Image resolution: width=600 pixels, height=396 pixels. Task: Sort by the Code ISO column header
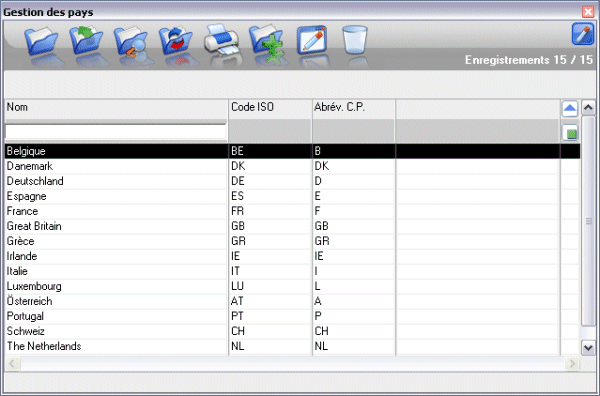(271, 109)
